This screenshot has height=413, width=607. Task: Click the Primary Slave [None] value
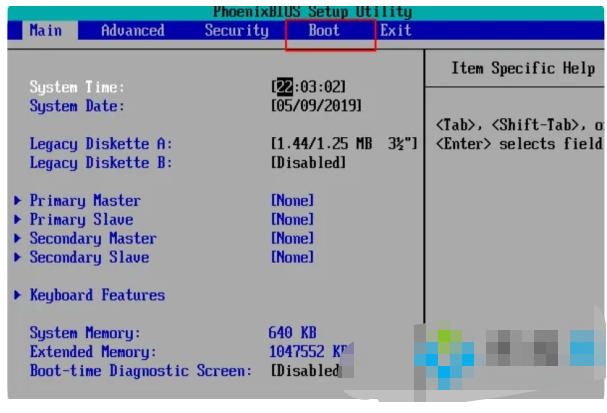coord(292,220)
